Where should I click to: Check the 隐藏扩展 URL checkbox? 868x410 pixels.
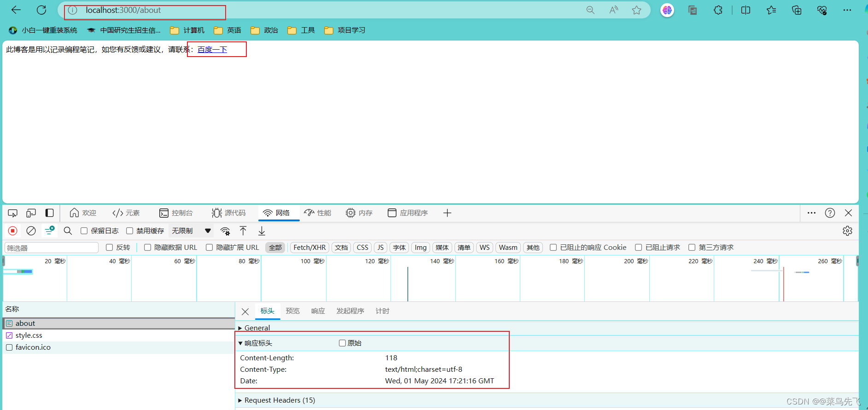[x=209, y=248]
